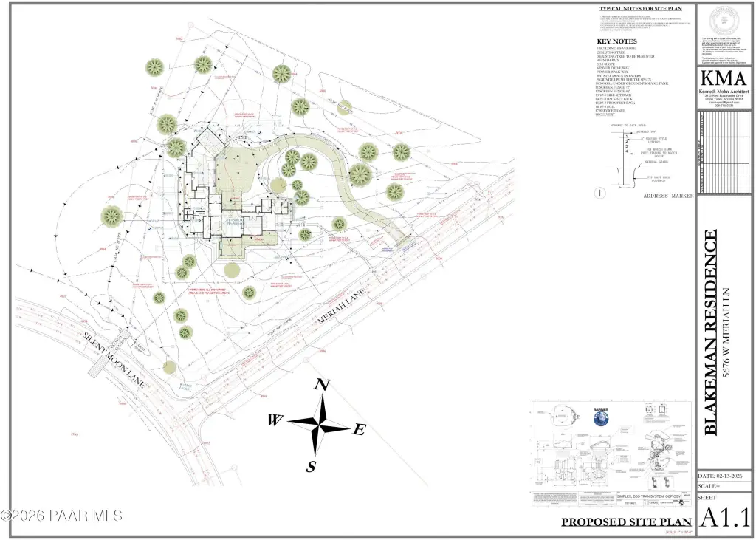
Task: Select the Key Notes heading
Action: [616, 43]
